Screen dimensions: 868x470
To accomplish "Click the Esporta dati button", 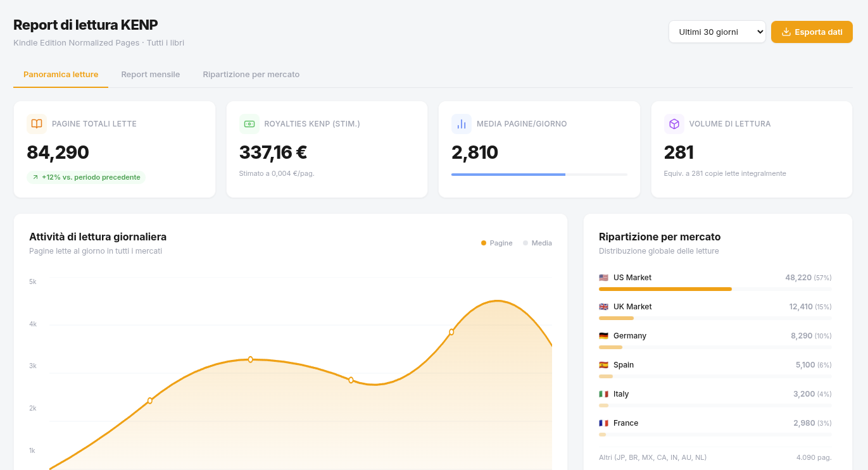I will coord(812,32).
